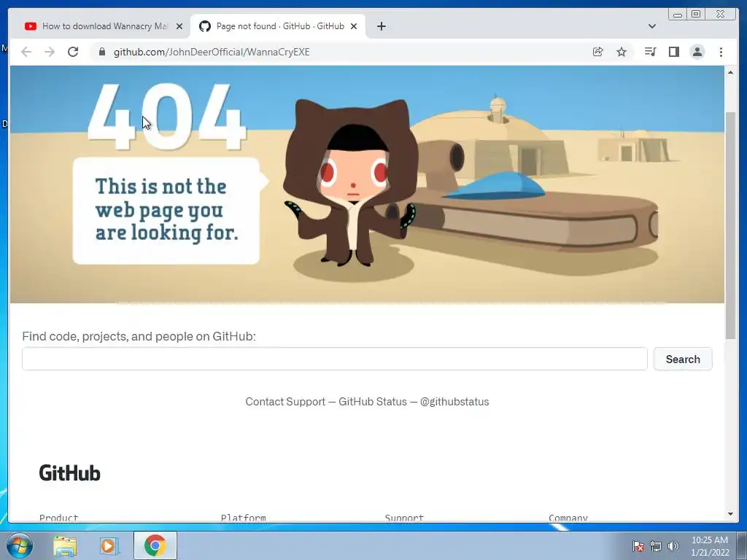Click the Chrome taskbar icon
Screen dimensions: 747x560
click(155, 545)
